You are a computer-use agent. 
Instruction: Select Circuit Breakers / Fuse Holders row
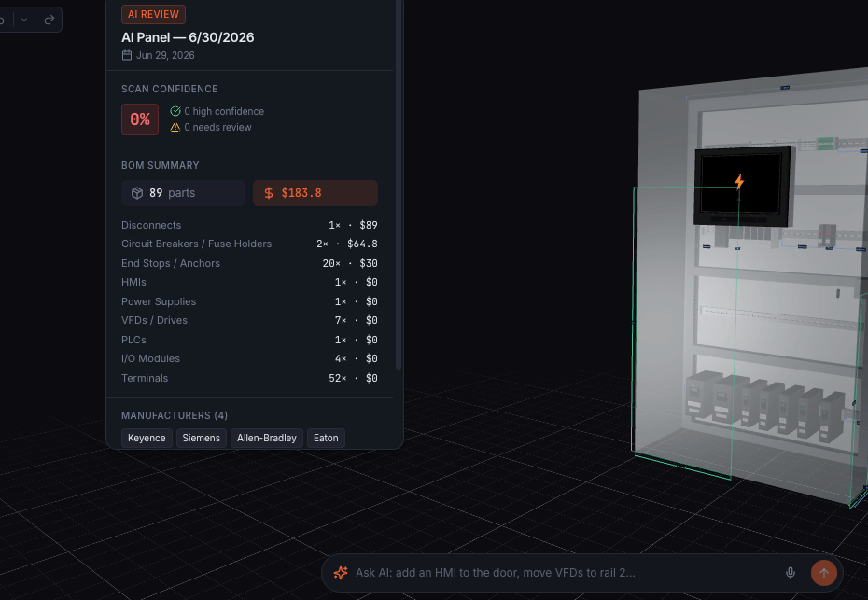[249, 244]
